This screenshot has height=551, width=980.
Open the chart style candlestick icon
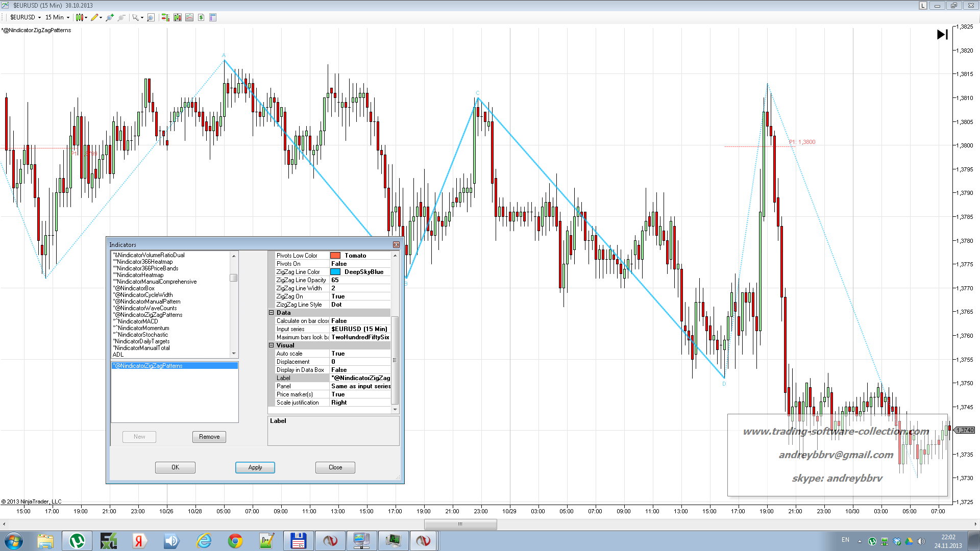click(80, 17)
